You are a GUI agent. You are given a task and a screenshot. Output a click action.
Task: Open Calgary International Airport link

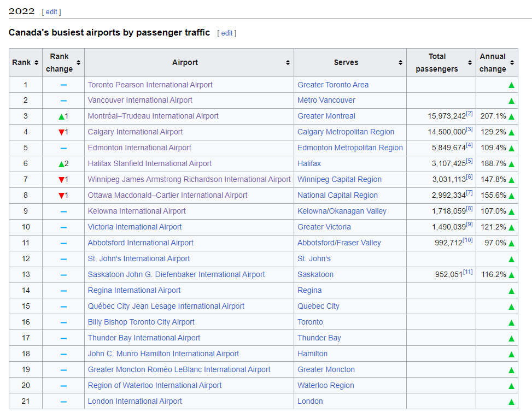tap(135, 132)
